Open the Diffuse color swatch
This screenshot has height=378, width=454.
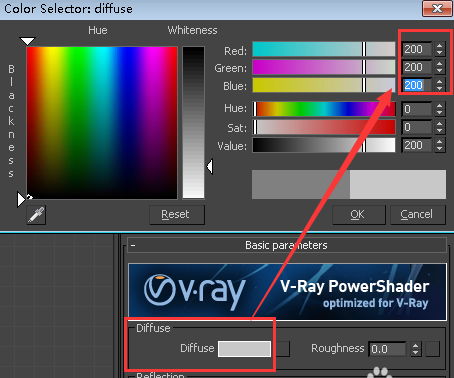click(x=244, y=349)
